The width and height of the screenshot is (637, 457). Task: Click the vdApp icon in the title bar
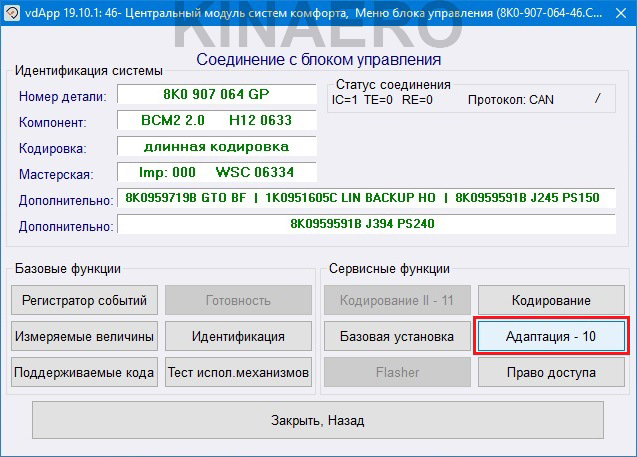tap(11, 13)
